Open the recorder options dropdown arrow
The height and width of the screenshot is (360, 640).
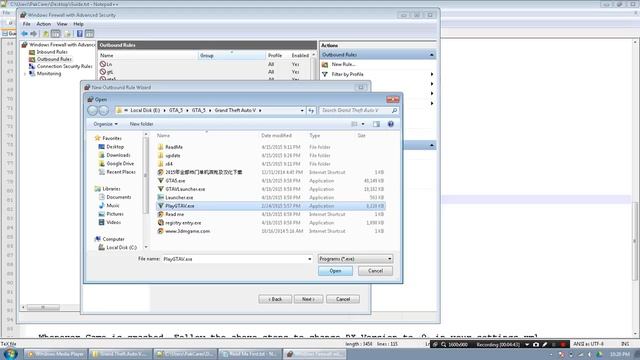click(527, 344)
